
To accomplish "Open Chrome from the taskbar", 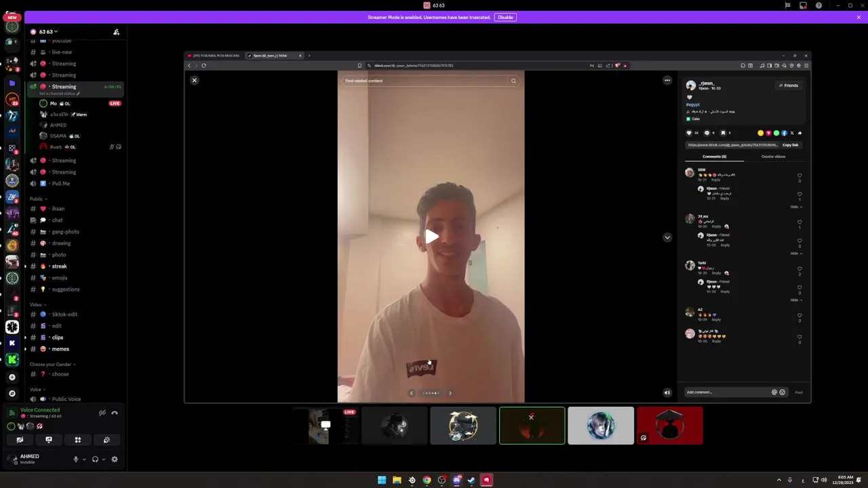I will pyautogui.click(x=427, y=480).
